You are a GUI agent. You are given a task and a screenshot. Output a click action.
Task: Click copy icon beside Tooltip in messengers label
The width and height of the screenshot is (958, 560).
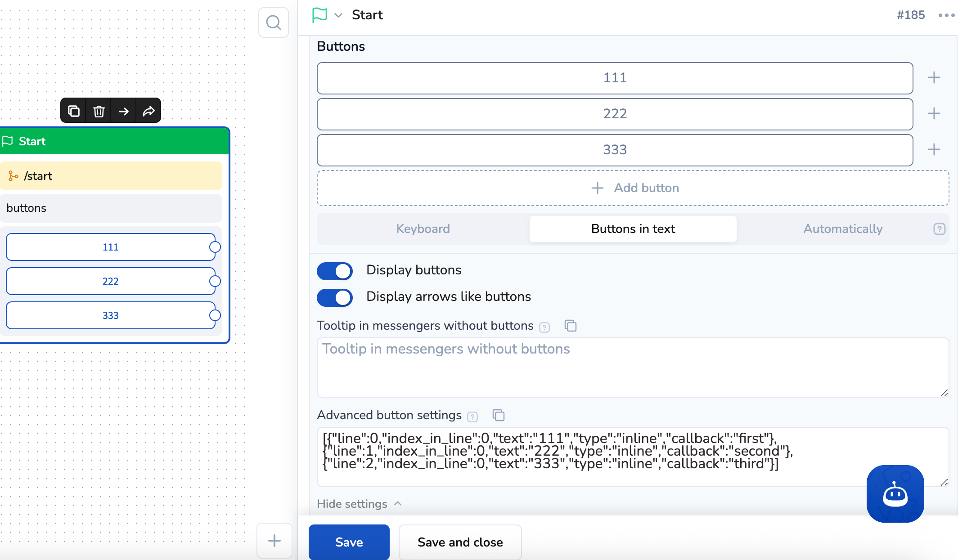point(570,325)
